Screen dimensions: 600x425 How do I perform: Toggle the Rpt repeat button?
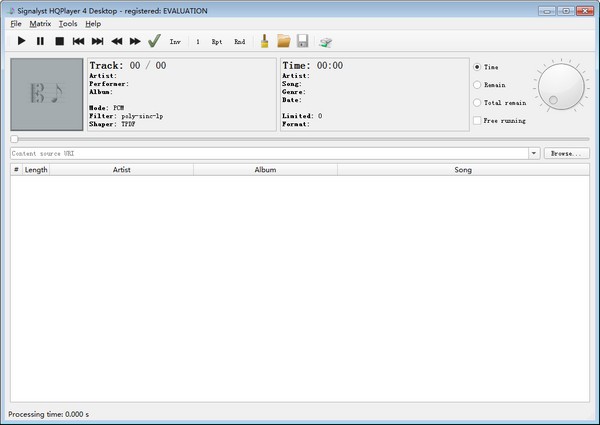click(217, 42)
